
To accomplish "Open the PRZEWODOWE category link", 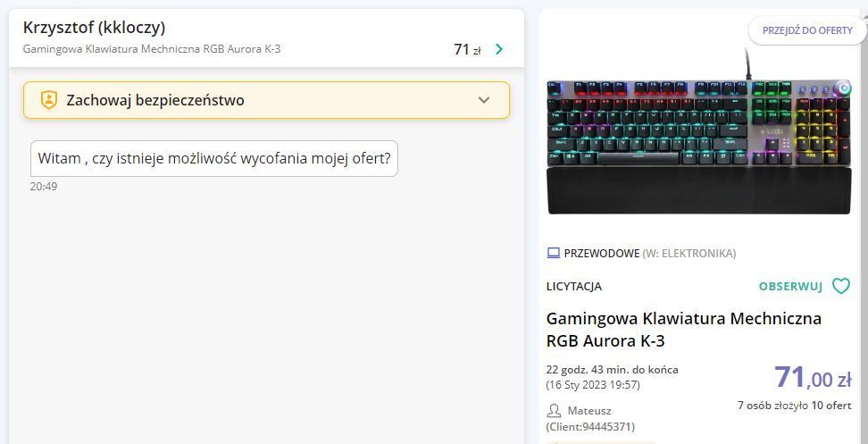I will 601,254.
